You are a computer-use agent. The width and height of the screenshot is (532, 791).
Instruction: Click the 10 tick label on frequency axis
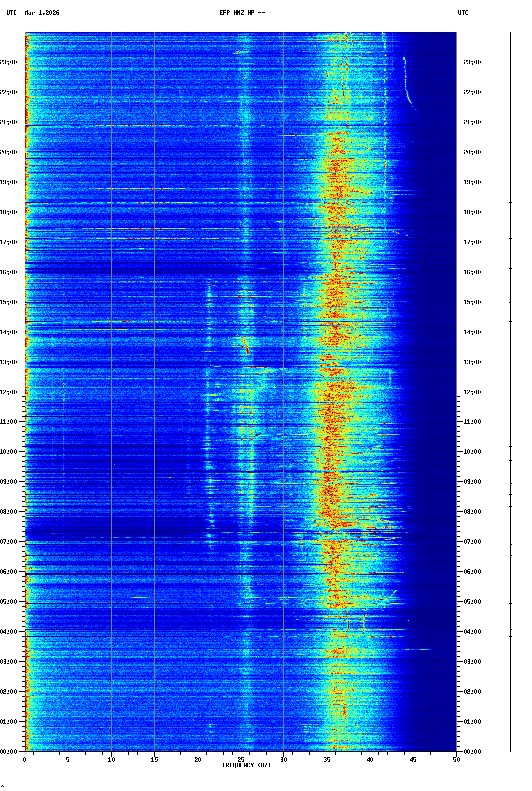point(111,760)
